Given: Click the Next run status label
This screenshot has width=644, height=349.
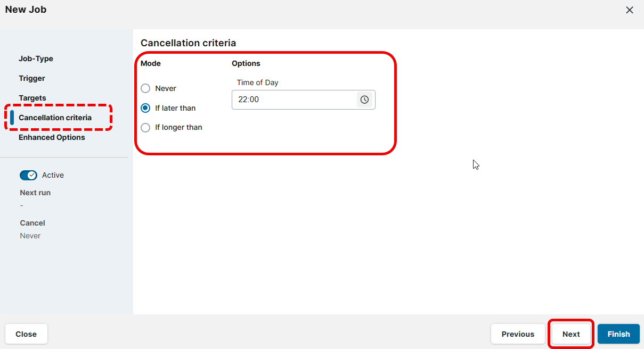Looking at the screenshot, I should point(35,193).
